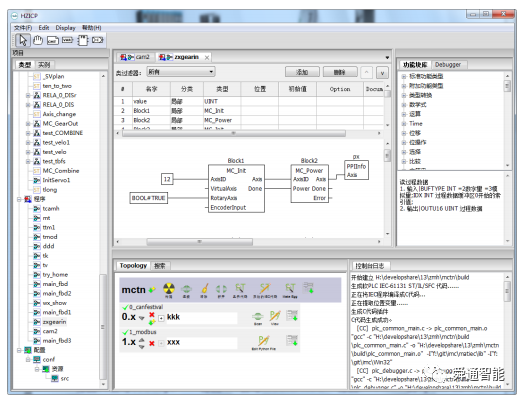
Task: Expand the kkk node plus box
Action: click(161, 318)
